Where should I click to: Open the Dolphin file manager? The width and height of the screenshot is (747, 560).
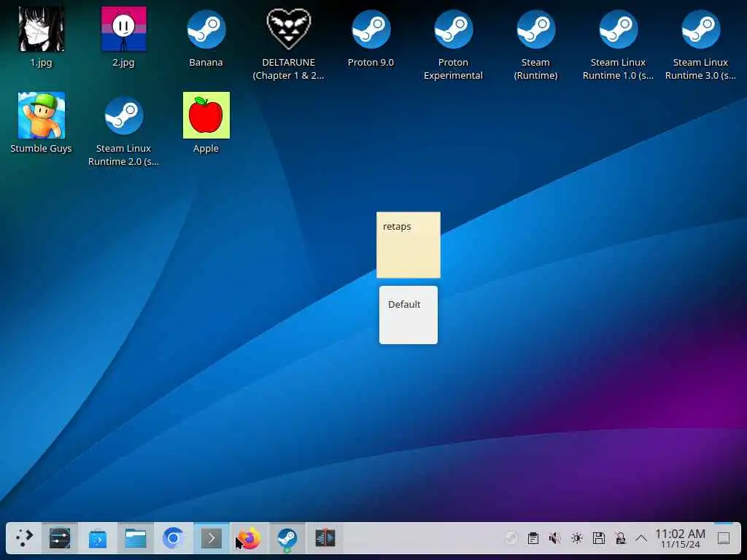coord(135,538)
